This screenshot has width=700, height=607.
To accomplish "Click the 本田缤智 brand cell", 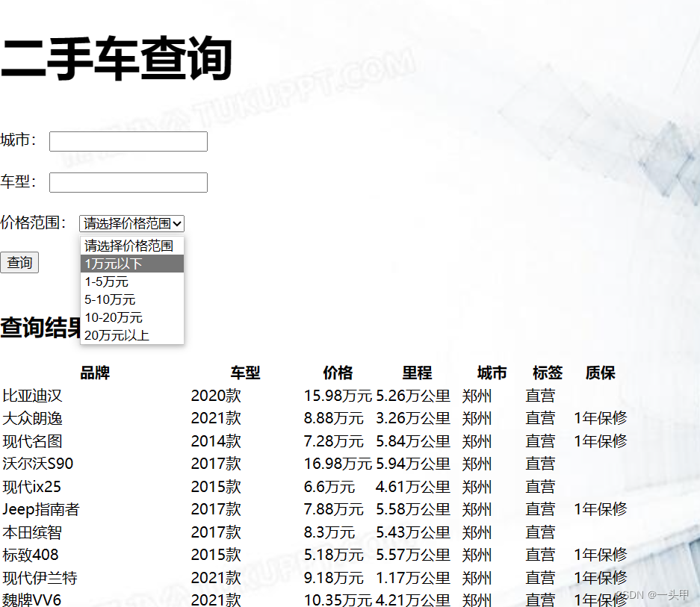I will (32, 532).
